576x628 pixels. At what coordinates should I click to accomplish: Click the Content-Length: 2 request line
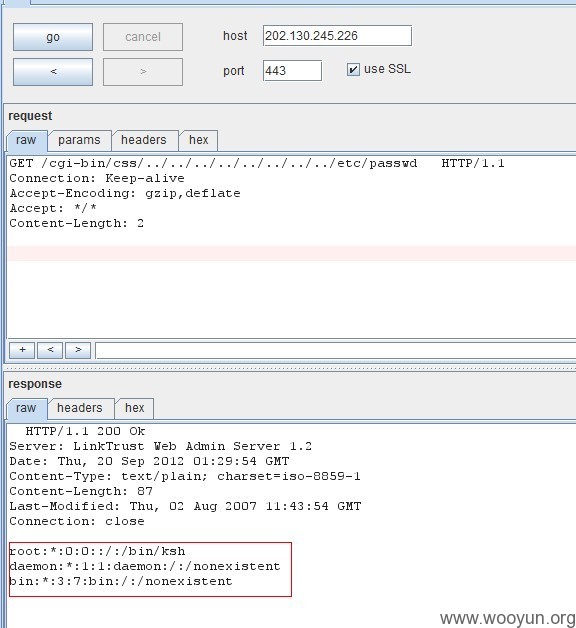(77, 223)
